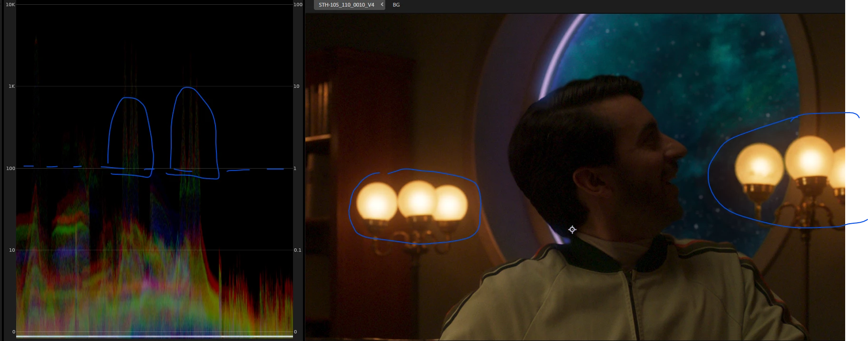868x341 pixels.
Task: Click the 1K nits label on waveform scale
Action: [11, 86]
